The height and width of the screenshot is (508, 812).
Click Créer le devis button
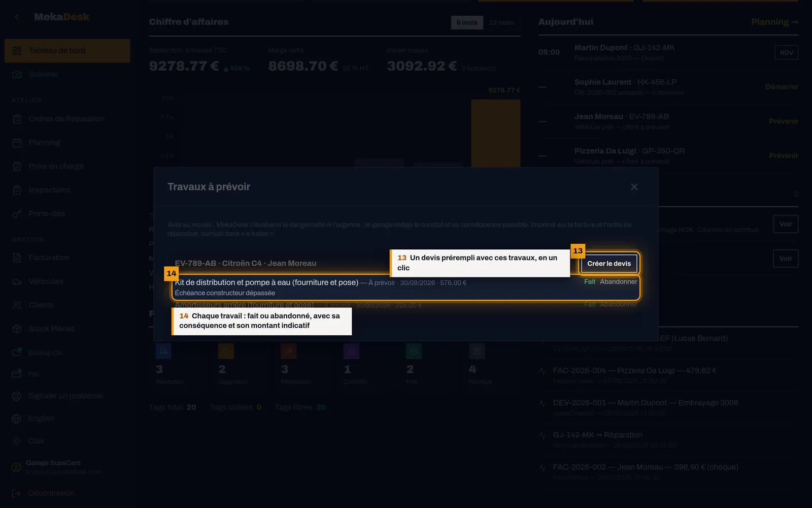609,264
